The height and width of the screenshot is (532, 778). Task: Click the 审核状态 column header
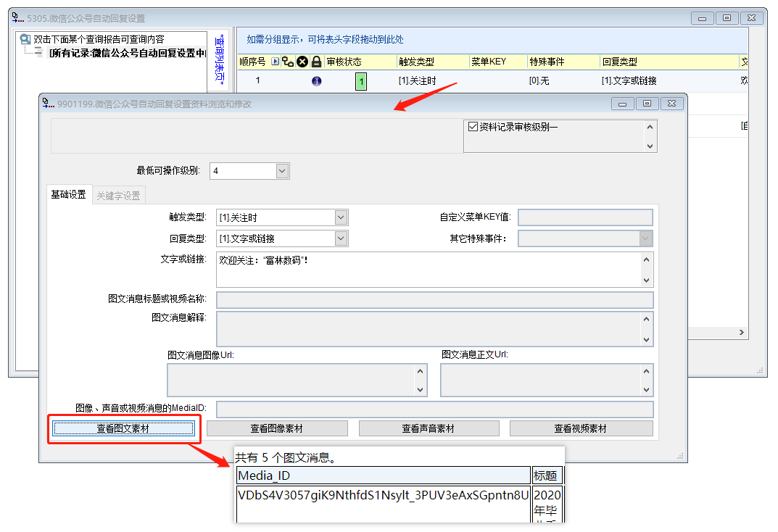(x=360, y=62)
